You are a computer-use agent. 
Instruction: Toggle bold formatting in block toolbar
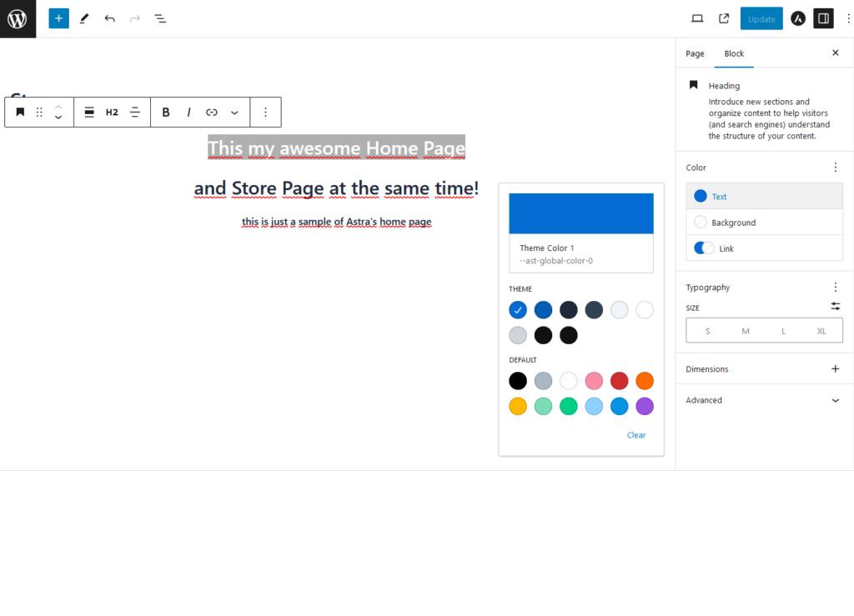pyautogui.click(x=166, y=112)
